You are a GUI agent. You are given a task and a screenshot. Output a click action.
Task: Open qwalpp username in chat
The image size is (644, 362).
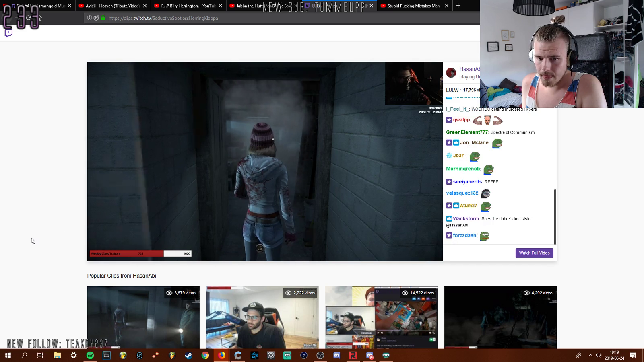pyautogui.click(x=461, y=120)
